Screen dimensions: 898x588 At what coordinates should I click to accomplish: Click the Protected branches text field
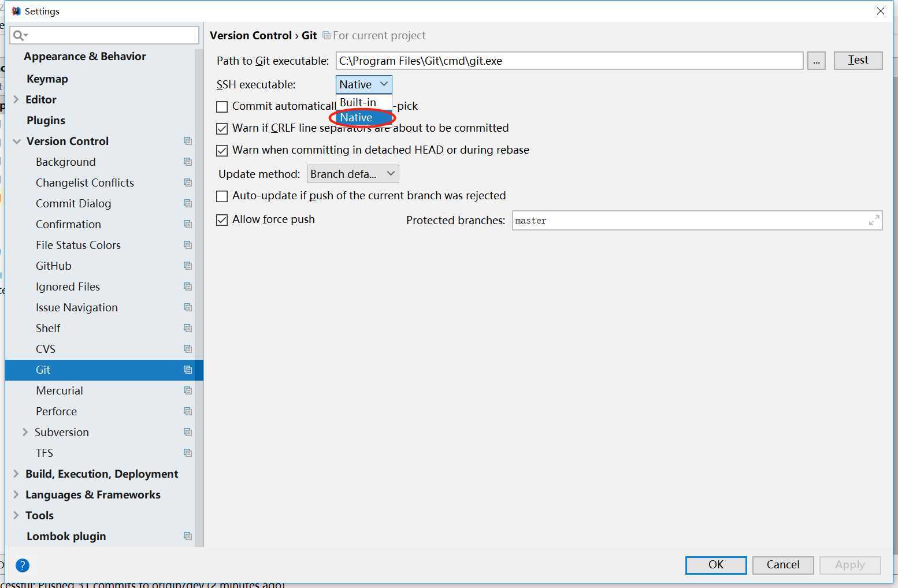coord(697,220)
